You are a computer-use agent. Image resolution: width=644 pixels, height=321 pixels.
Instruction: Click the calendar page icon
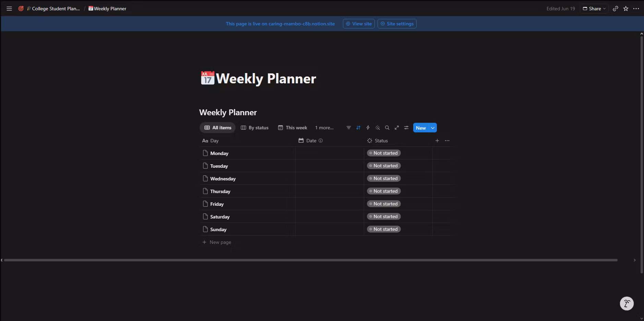207,78
